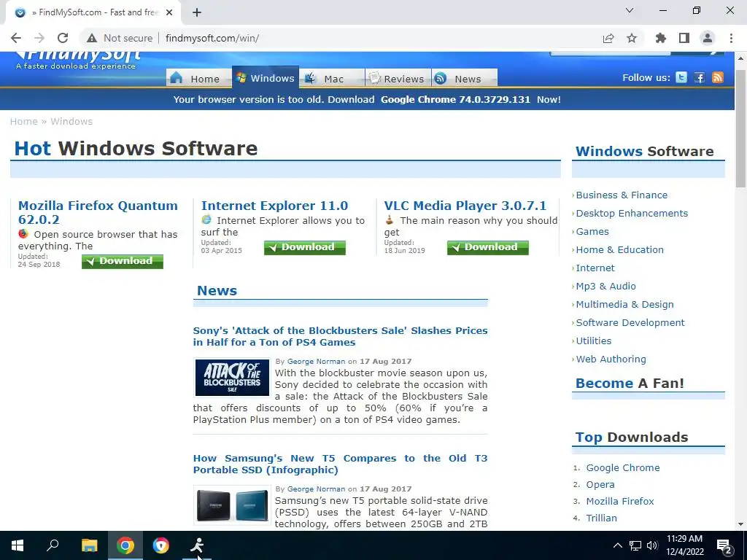Download Mozilla Firefox Quantum
Screen dimensions: 747x560
coord(123,261)
